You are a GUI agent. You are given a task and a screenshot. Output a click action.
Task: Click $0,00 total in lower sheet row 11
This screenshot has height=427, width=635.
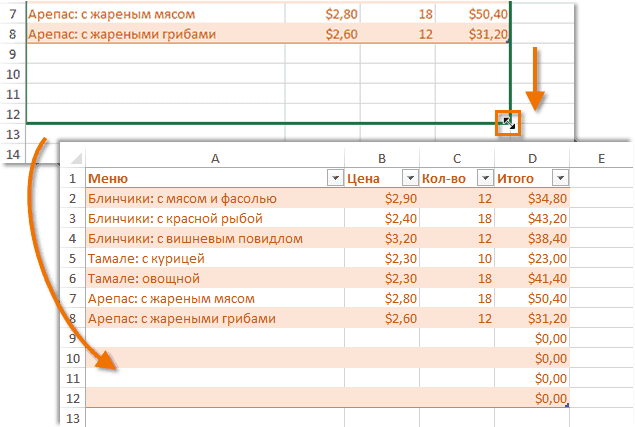(532, 378)
